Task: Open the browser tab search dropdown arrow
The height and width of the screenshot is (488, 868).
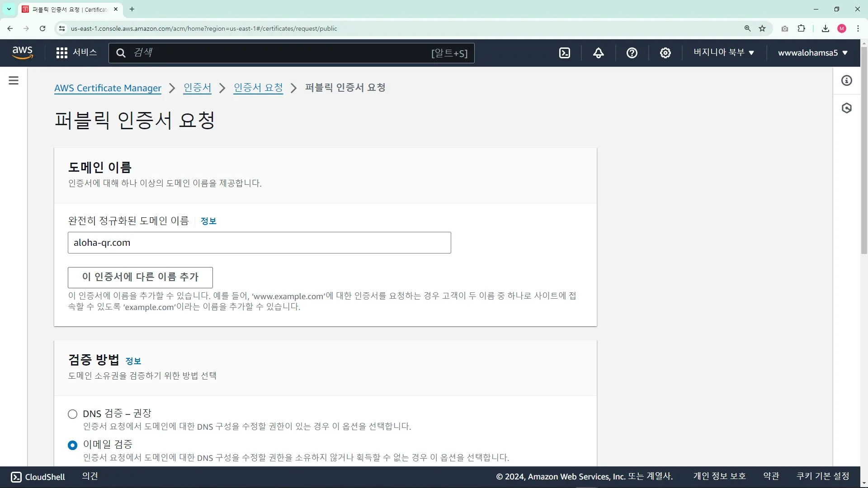Action: pos(9,9)
